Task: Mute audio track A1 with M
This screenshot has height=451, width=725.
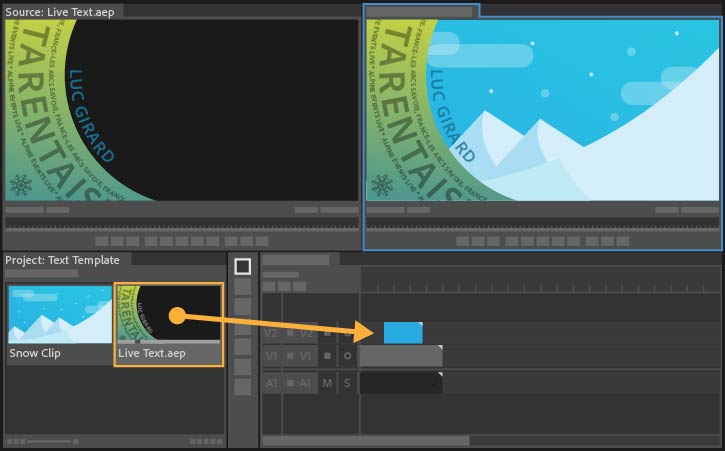Action: coord(327,383)
